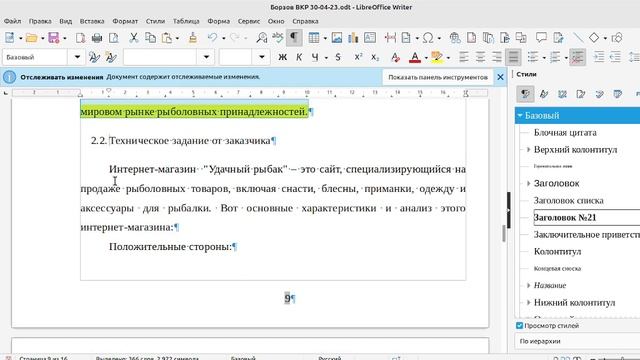Toggle Bold Ж formatting button

click(x=282, y=58)
